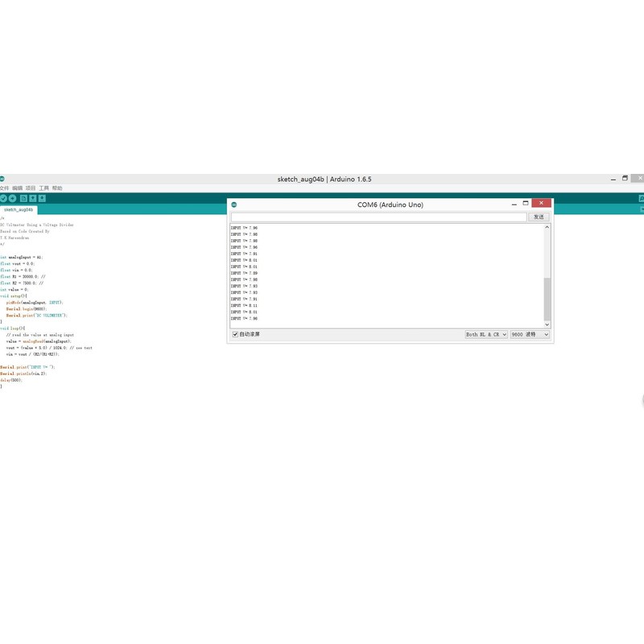
Task: Click the vout = (value * 5.0) / 1024.0 line
Action: point(49,348)
